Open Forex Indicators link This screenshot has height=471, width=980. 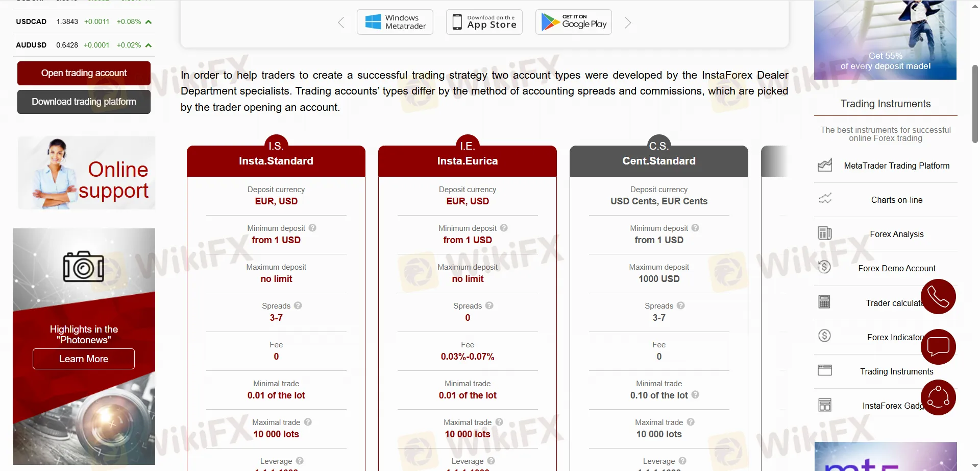(895, 337)
